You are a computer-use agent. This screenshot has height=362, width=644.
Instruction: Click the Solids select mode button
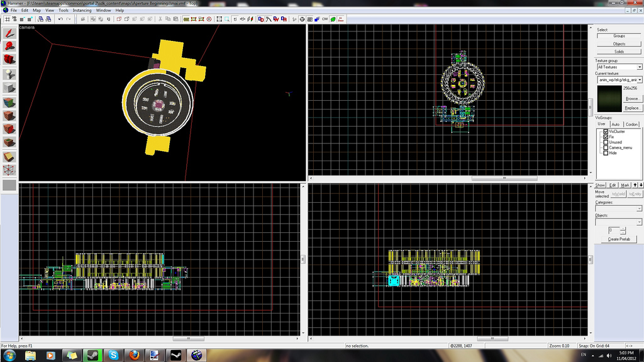coord(619,52)
